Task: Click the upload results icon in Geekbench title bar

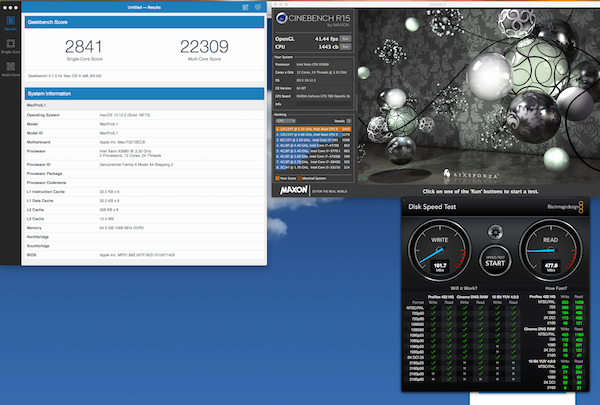Action: point(245,7)
